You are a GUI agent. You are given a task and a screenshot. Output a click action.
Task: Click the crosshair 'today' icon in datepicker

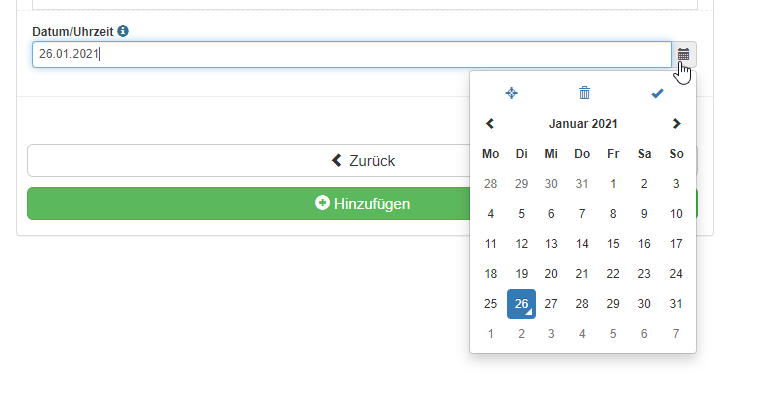511,93
